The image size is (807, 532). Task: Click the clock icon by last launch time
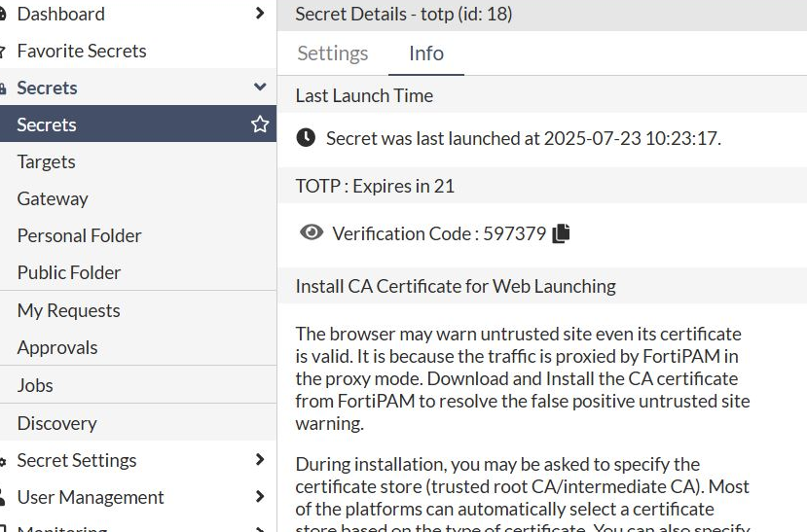coord(306,138)
